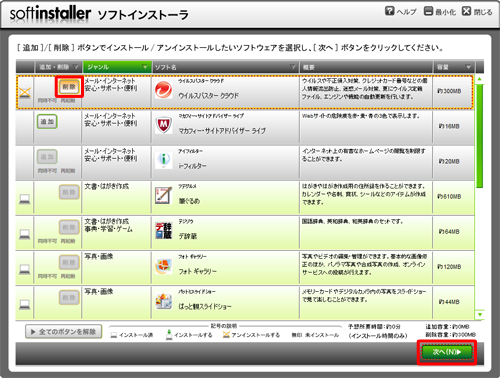Click the 概要 column header
Screen dimensions: 500x378
(x=366, y=67)
